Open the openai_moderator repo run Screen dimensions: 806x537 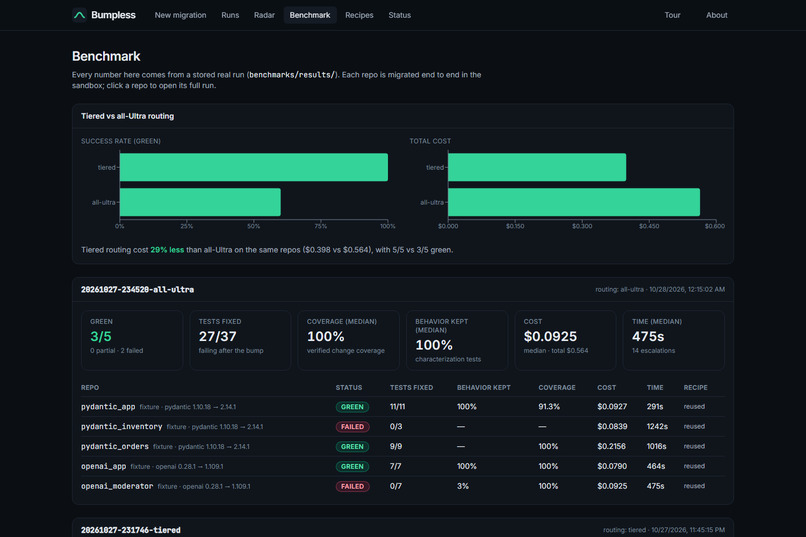(x=117, y=486)
